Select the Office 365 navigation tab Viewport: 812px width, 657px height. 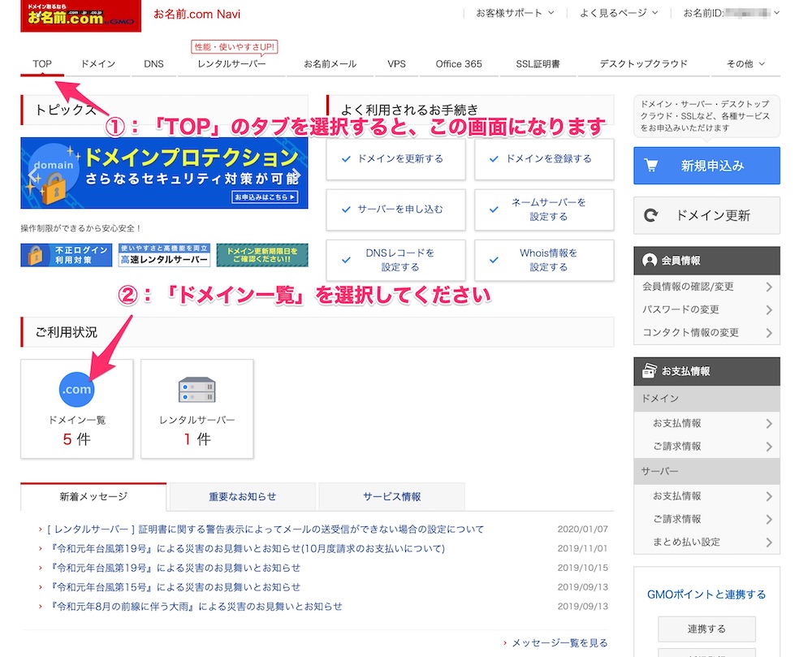click(459, 63)
